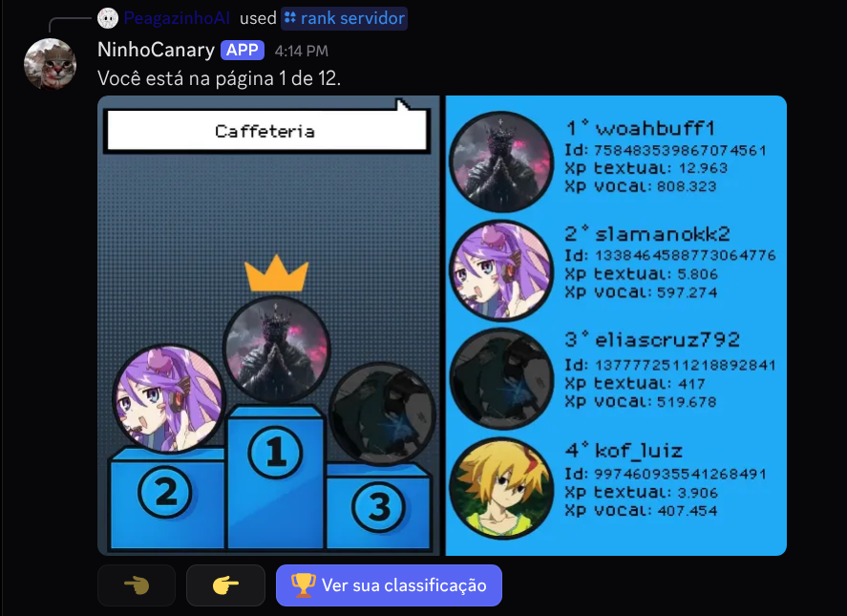Click the left-pointing hand previous page button
The image size is (847, 616).
coord(137,585)
